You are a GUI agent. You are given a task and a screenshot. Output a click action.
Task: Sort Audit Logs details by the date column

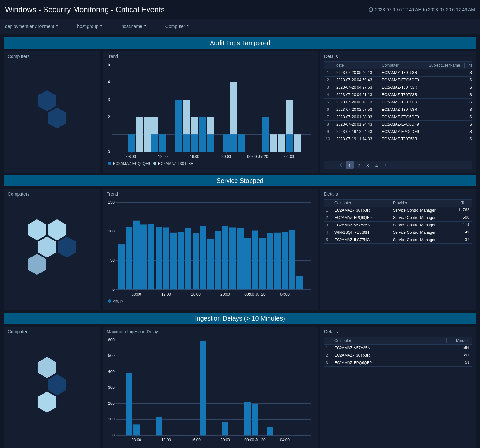340,65
